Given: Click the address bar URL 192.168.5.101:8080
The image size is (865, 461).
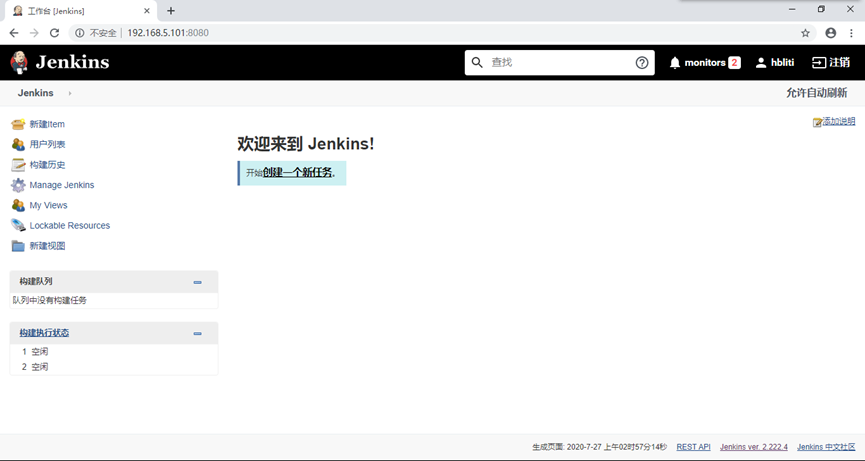Looking at the screenshot, I should [x=168, y=33].
